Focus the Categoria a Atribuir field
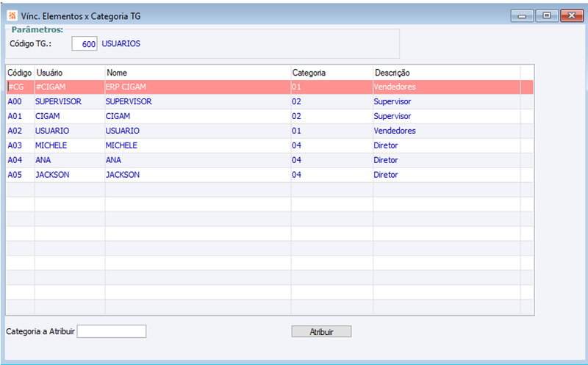 pyautogui.click(x=112, y=331)
